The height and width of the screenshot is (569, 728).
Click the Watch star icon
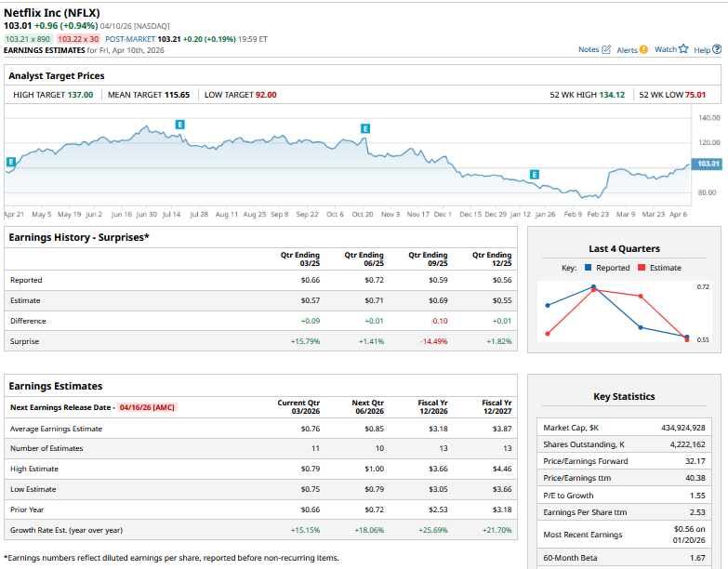coord(683,49)
